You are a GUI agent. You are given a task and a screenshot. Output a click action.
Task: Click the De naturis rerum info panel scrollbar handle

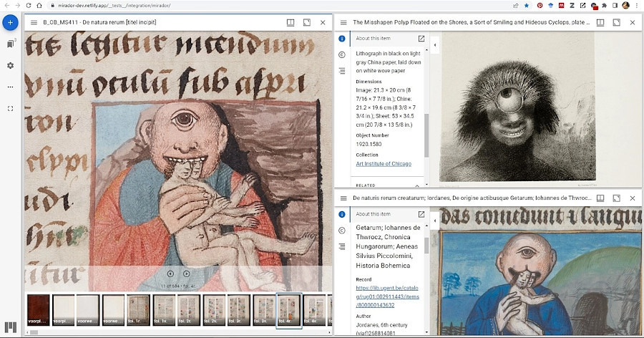[x=426, y=245]
